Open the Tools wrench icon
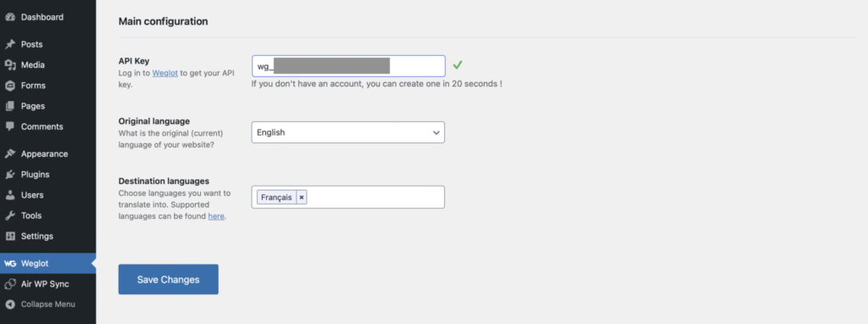The image size is (868, 324). [10, 215]
